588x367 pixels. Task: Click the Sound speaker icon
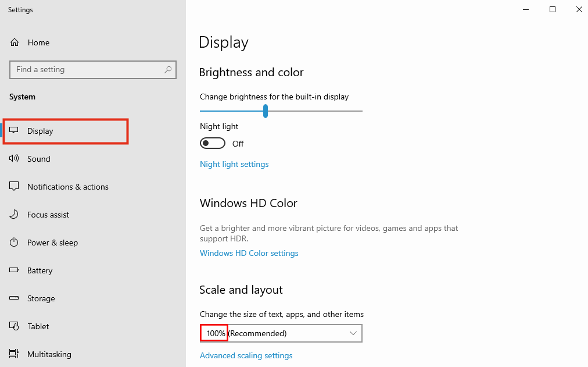coord(15,159)
